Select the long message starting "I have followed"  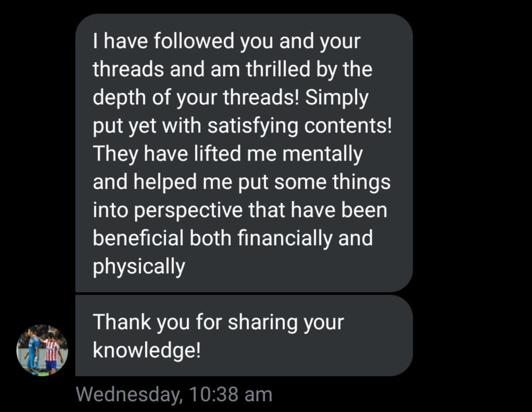click(244, 153)
